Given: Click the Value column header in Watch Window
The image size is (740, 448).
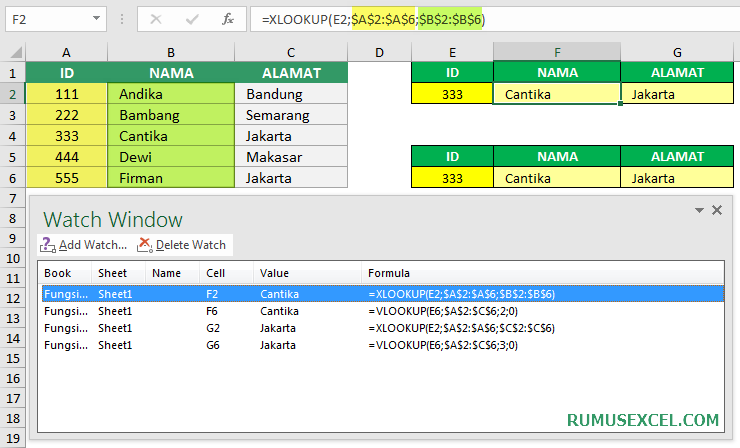Looking at the screenshot, I should tap(308, 273).
